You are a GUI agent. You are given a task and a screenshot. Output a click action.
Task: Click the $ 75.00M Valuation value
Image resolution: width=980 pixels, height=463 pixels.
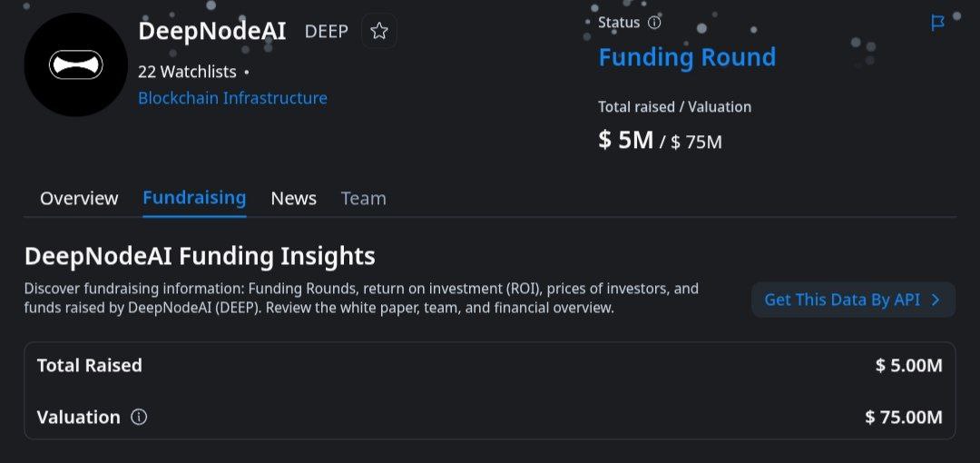click(x=904, y=418)
